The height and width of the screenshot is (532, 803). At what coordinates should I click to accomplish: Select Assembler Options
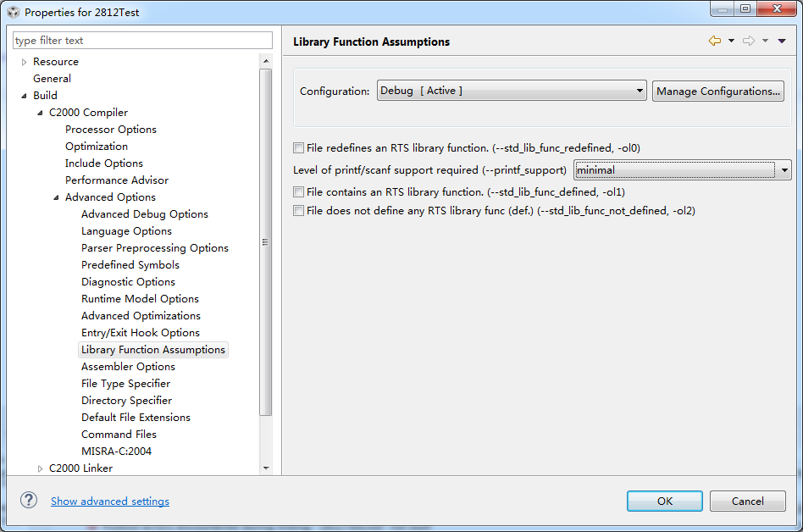coord(128,366)
